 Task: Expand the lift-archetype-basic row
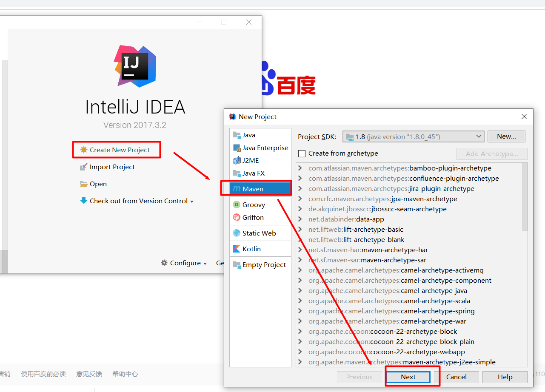(300, 230)
